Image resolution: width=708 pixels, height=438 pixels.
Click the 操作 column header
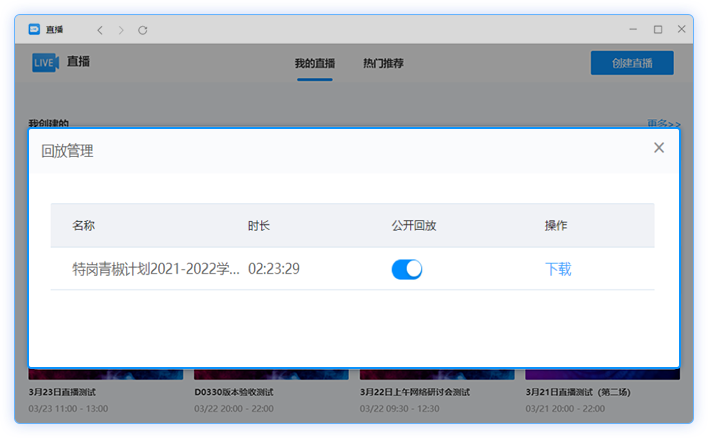click(556, 225)
